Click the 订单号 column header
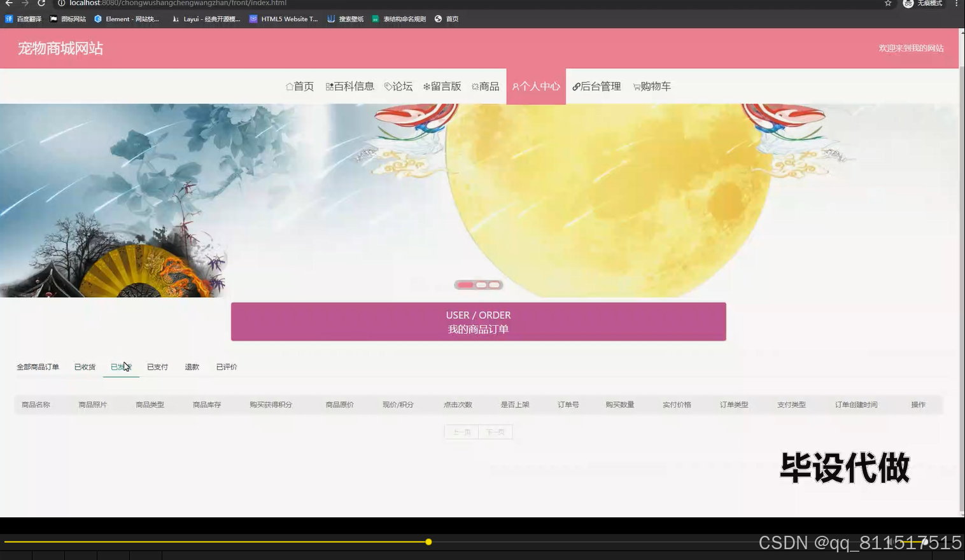965x560 pixels. (568, 405)
